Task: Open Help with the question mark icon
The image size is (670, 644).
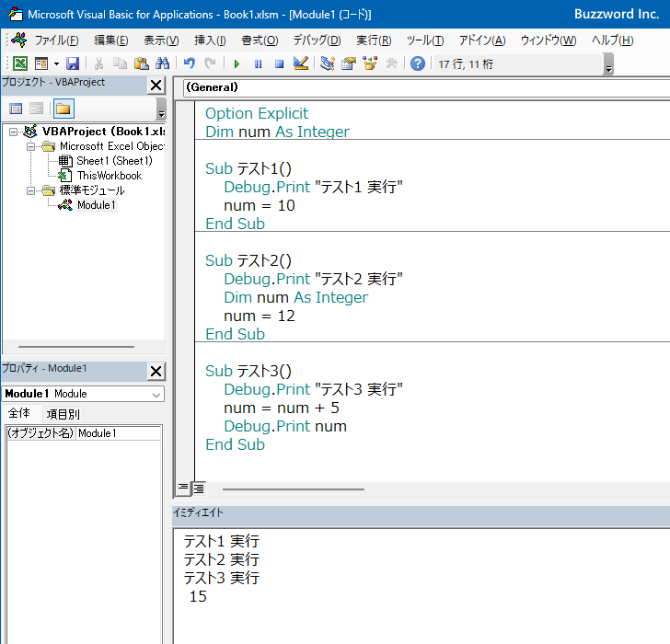Action: 418,63
